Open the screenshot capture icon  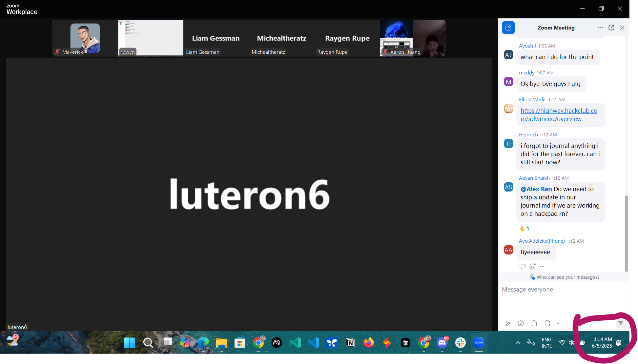pos(547,323)
